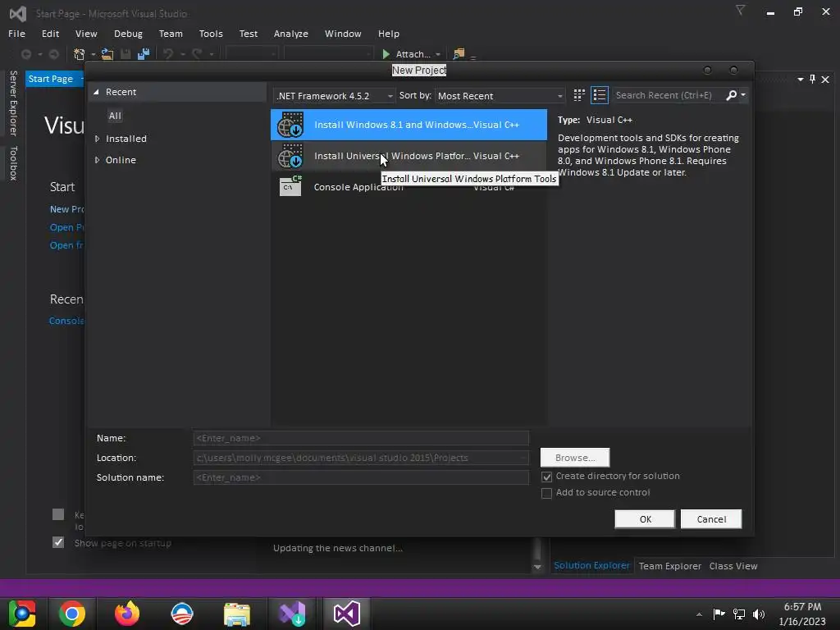Open the Toolbox side tab
Viewport: 840px width, 630px height.
(14, 163)
